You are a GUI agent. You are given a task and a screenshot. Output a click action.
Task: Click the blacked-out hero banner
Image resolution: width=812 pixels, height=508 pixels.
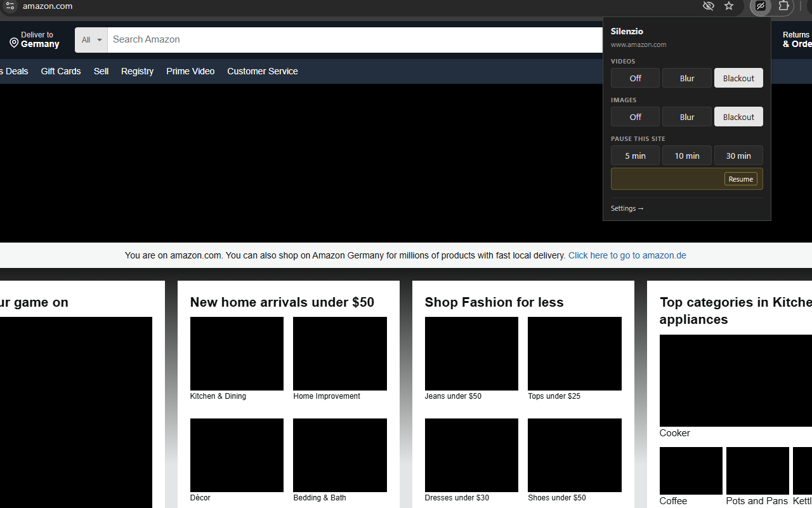point(301,163)
